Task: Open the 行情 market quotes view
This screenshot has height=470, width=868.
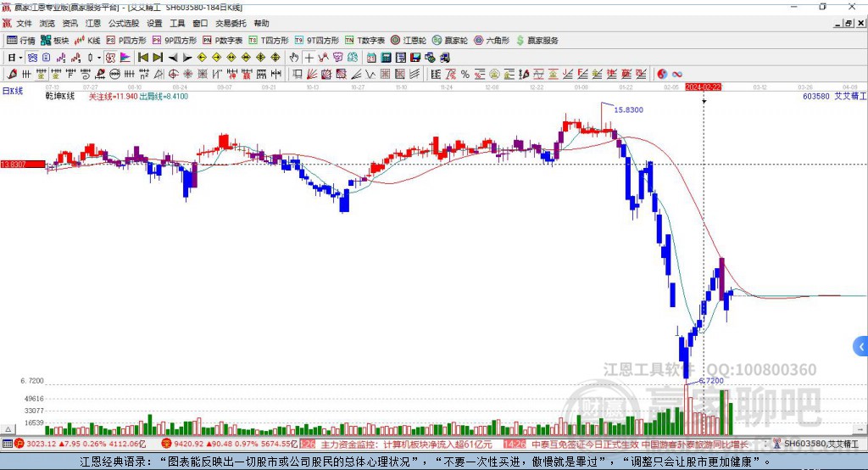Action: (20, 41)
